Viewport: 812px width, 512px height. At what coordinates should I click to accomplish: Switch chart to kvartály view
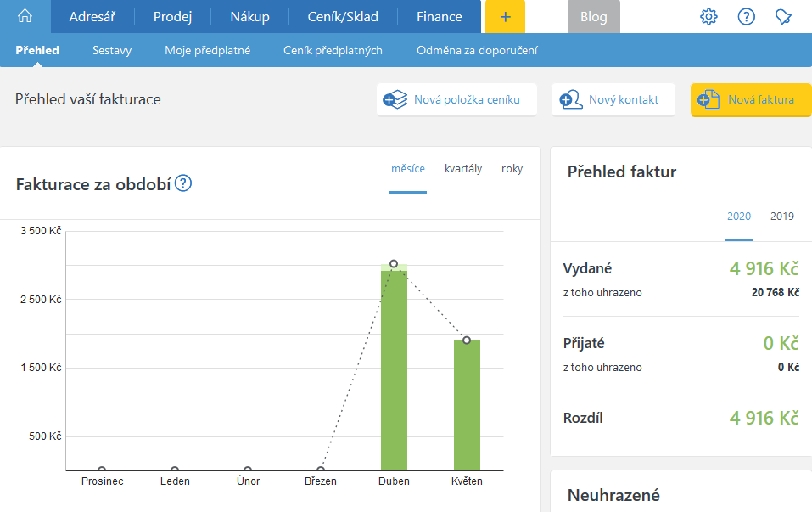463,168
